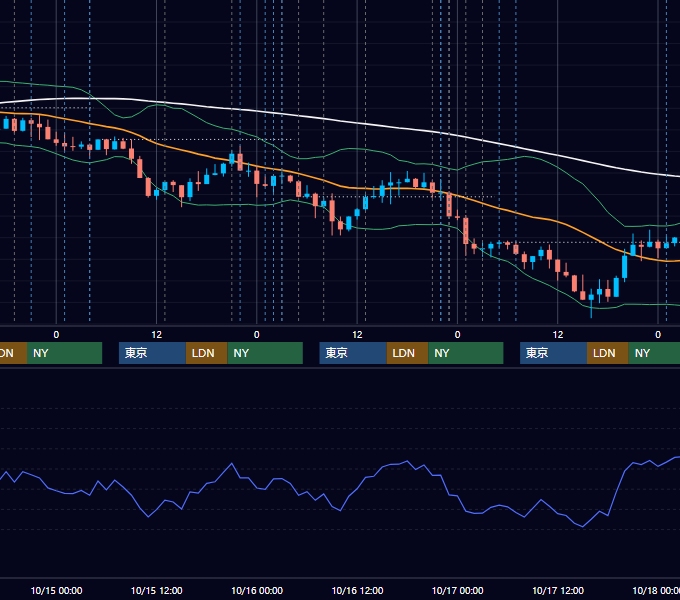Click the 10/16 12:00 date axis label
This screenshot has height=600, width=680.
(x=357, y=590)
